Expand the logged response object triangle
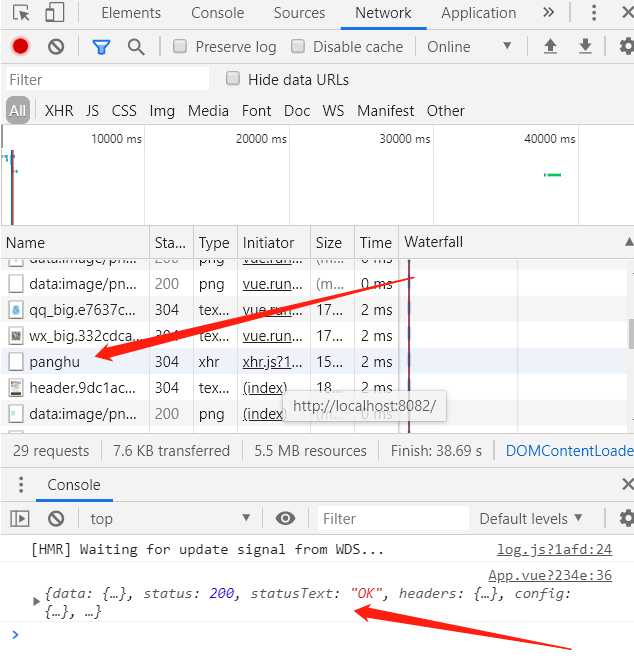Viewport: 634px width, 663px height. [36, 601]
